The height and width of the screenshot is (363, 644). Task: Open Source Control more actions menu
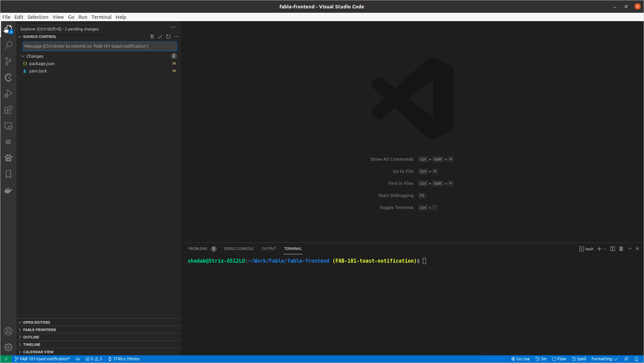[x=176, y=37]
